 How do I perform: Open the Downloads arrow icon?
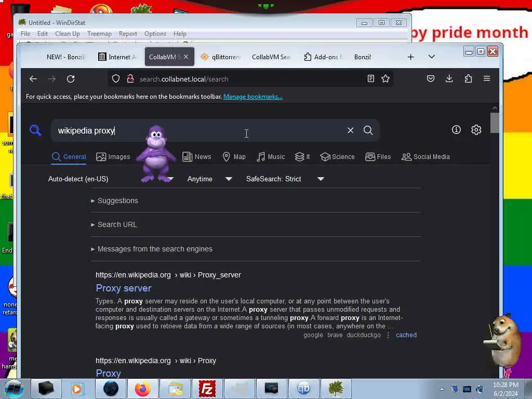coord(449,79)
